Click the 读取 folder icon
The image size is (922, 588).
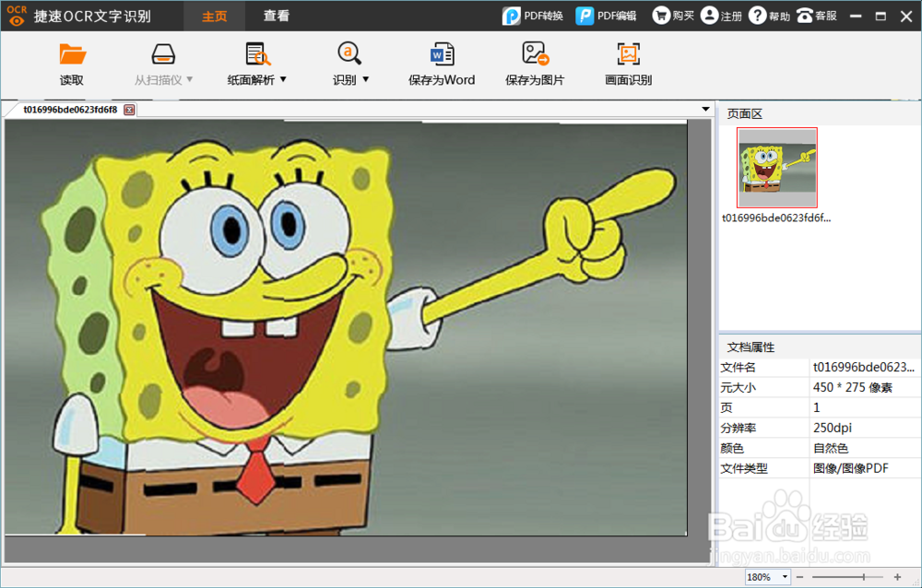(72, 54)
